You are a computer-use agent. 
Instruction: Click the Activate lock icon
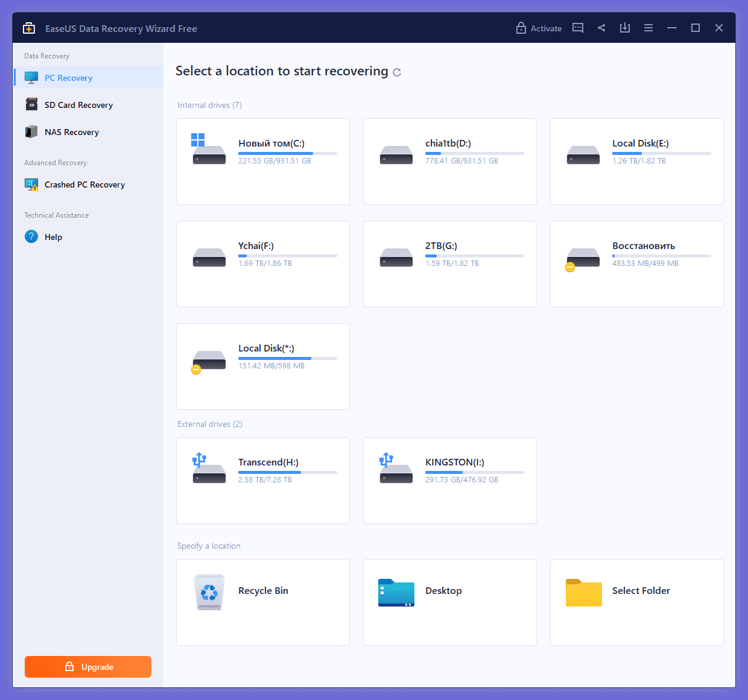pos(521,28)
